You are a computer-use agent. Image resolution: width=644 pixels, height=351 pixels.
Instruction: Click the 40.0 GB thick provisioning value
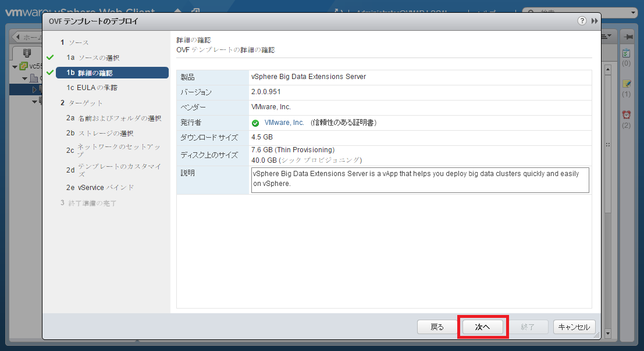pos(307,160)
